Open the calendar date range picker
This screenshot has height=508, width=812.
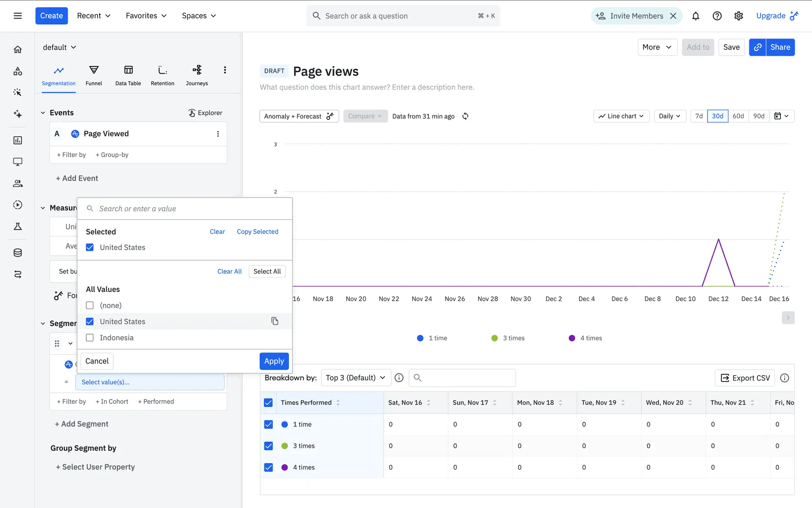[x=781, y=116]
